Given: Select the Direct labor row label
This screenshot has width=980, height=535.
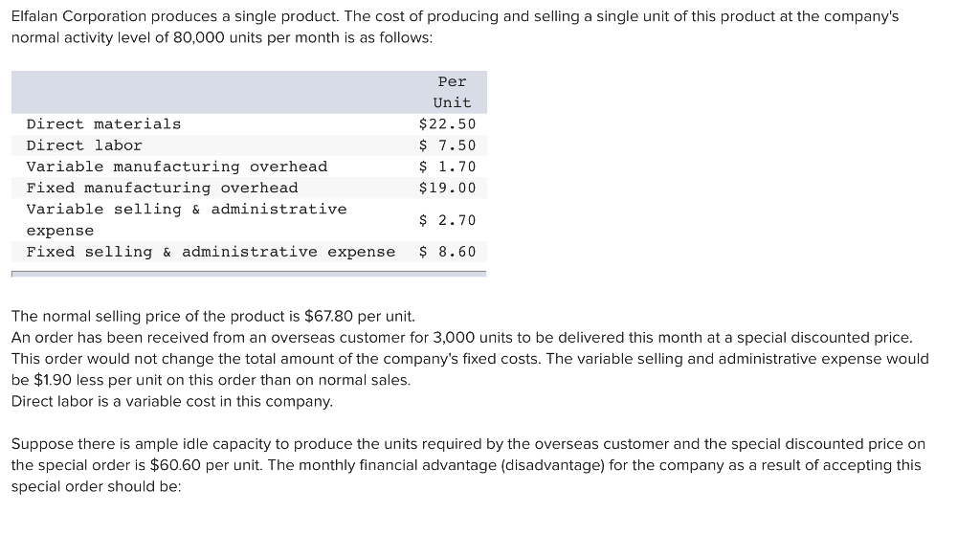Looking at the screenshot, I should click(x=84, y=145).
